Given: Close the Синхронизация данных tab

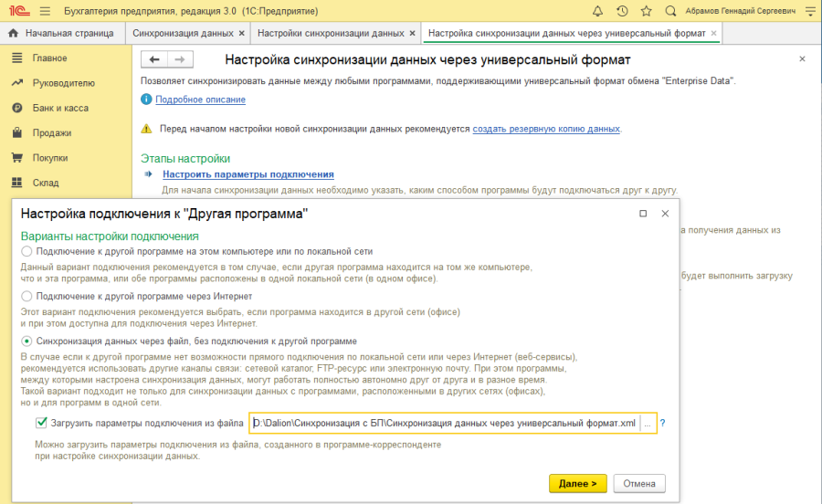Looking at the screenshot, I should (242, 33).
